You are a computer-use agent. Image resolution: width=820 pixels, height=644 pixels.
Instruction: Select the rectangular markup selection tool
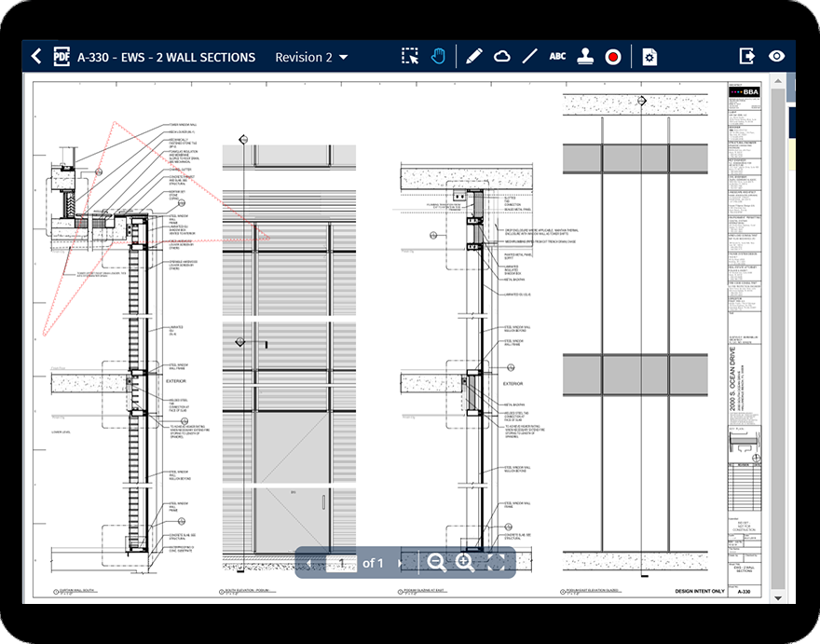[408, 56]
